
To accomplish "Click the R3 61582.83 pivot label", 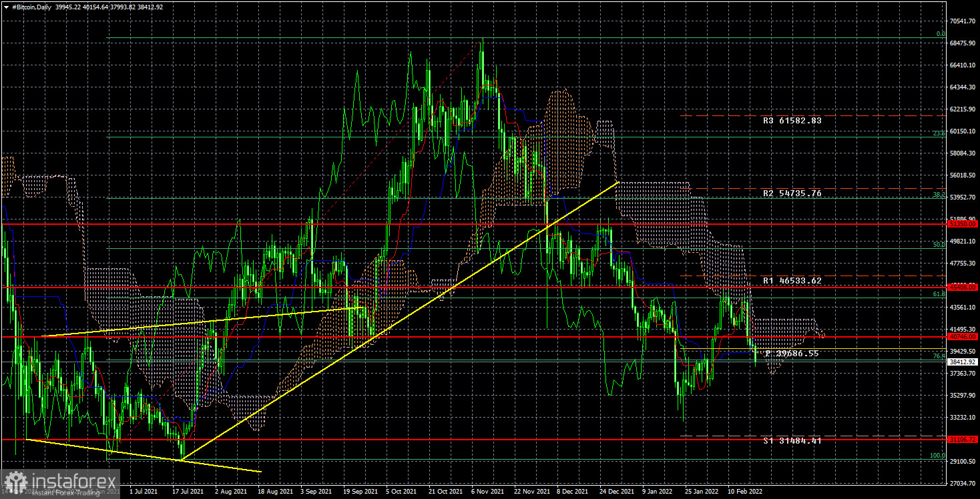I will 792,121.
